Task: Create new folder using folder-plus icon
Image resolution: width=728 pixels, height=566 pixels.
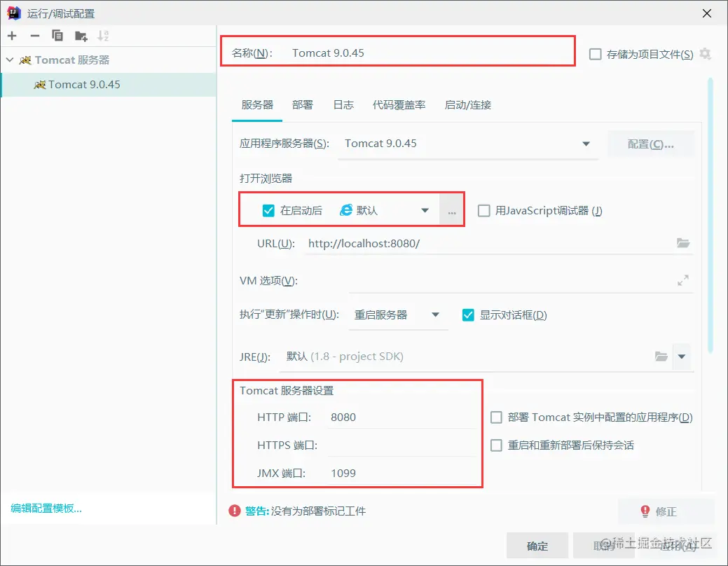Action: pyautogui.click(x=81, y=36)
